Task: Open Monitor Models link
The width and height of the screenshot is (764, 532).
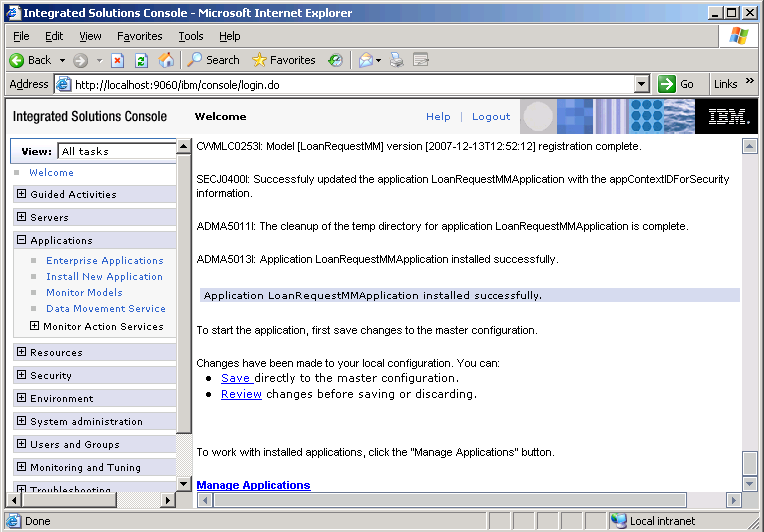Action: [84, 292]
